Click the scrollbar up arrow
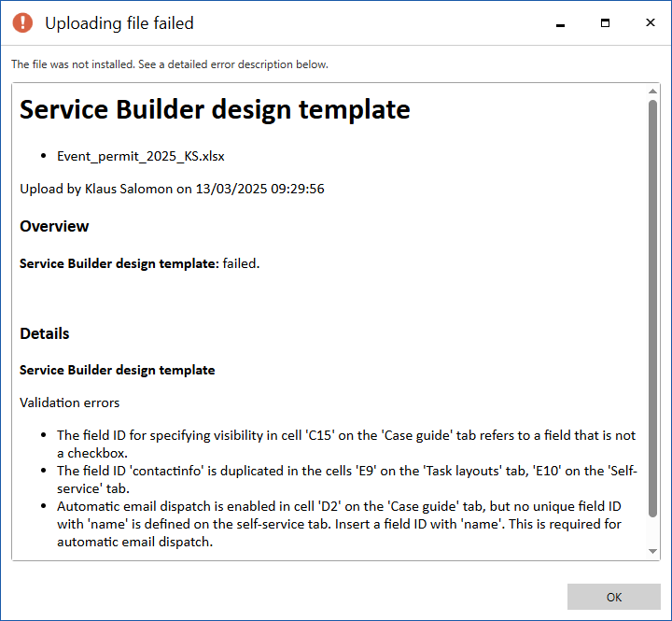672x621 pixels. [652, 92]
